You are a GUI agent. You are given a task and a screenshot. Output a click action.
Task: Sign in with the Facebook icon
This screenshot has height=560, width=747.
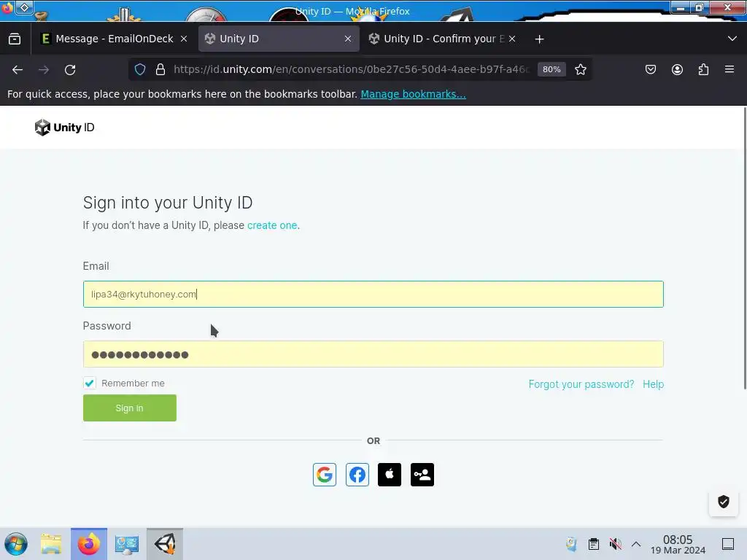tap(357, 474)
